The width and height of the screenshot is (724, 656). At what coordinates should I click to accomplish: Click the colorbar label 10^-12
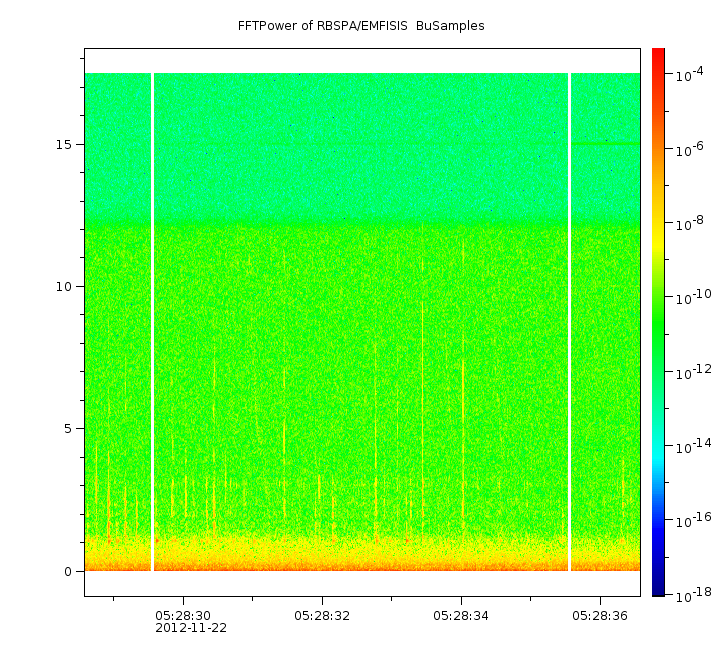[x=693, y=372]
